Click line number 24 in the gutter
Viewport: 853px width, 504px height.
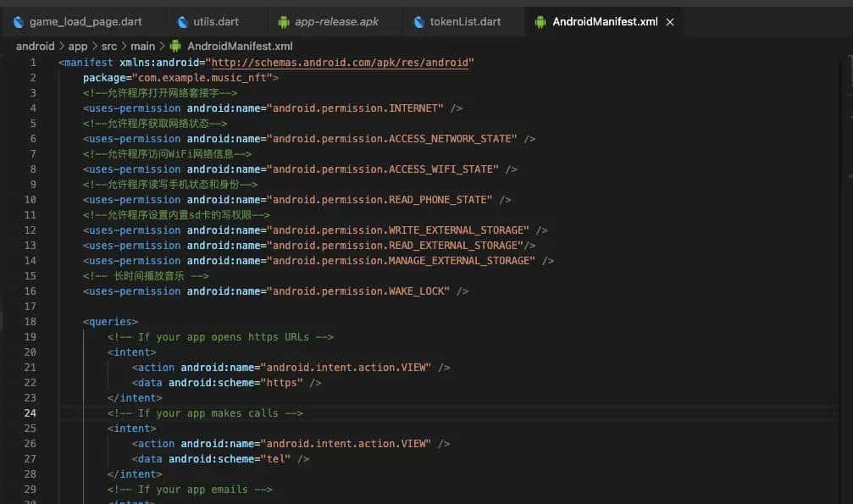pos(30,413)
